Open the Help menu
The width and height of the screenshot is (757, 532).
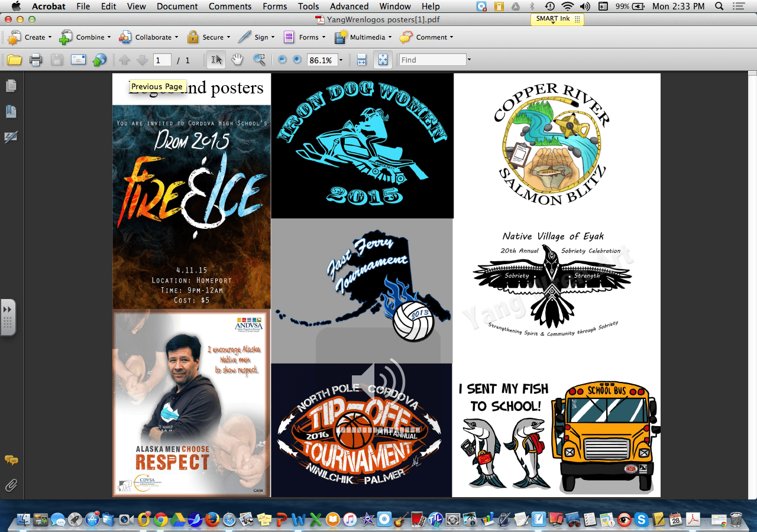(431, 7)
